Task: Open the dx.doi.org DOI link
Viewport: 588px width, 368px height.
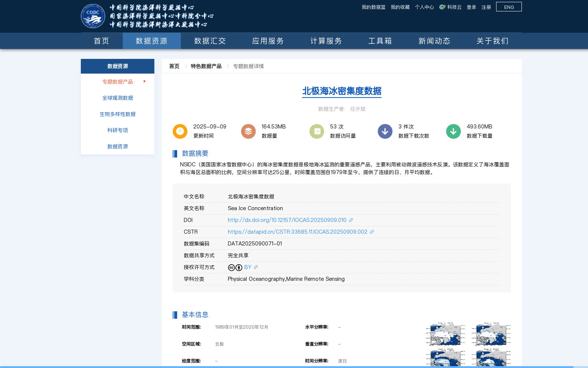Action: click(x=287, y=220)
